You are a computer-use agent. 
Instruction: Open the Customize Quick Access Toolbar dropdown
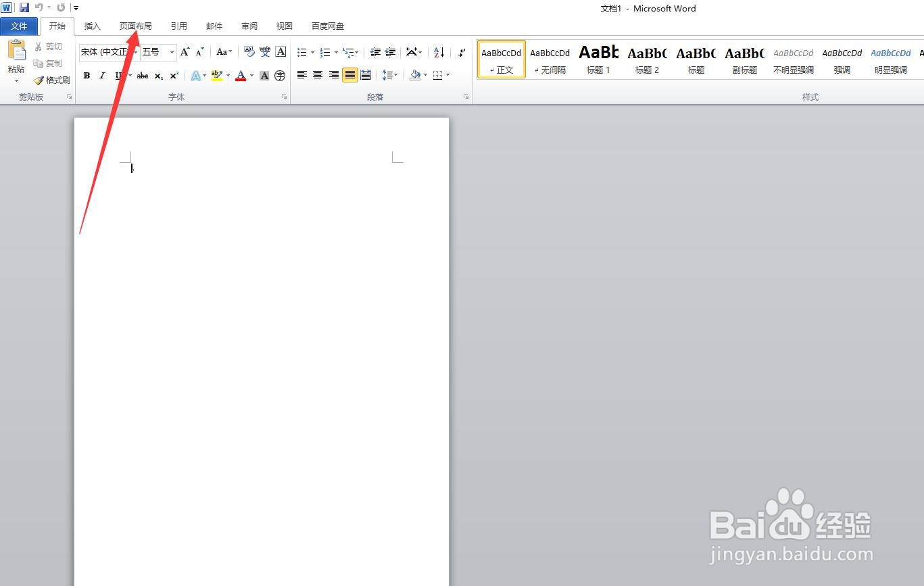click(x=75, y=8)
